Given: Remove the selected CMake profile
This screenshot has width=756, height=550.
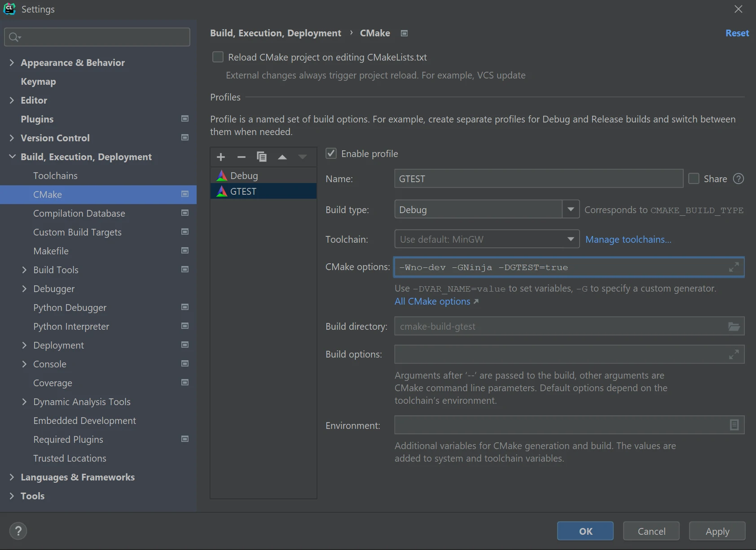Looking at the screenshot, I should 242,157.
